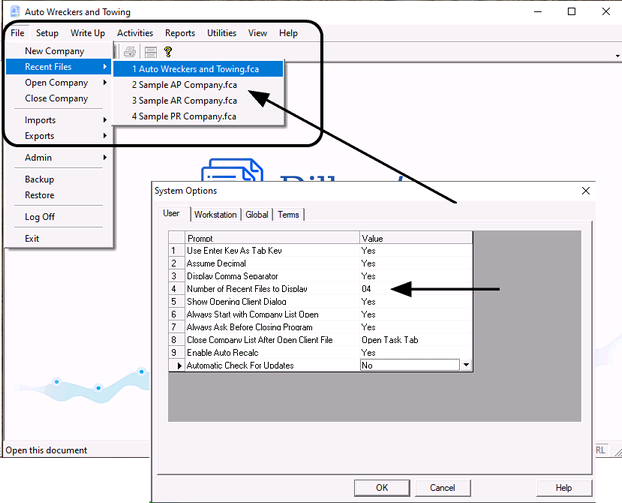
Task: Click row number 4 header
Action: [x=177, y=289]
